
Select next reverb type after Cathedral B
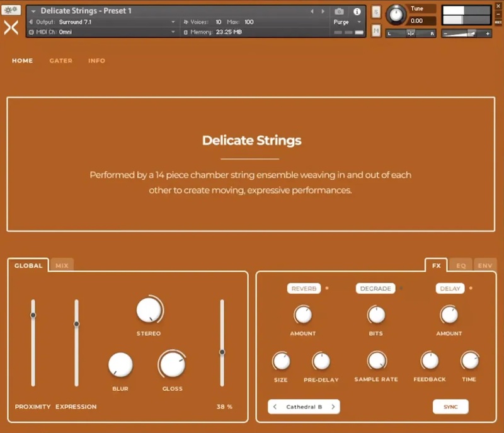click(333, 407)
